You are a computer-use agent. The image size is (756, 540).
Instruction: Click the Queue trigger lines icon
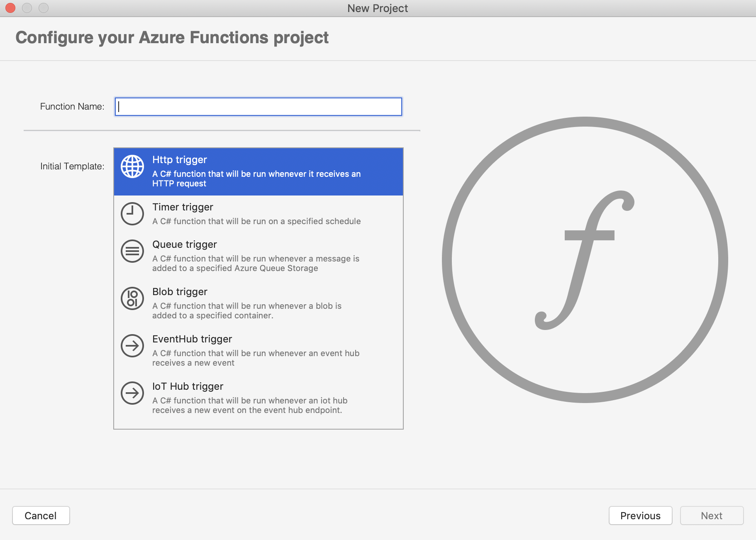point(132,251)
